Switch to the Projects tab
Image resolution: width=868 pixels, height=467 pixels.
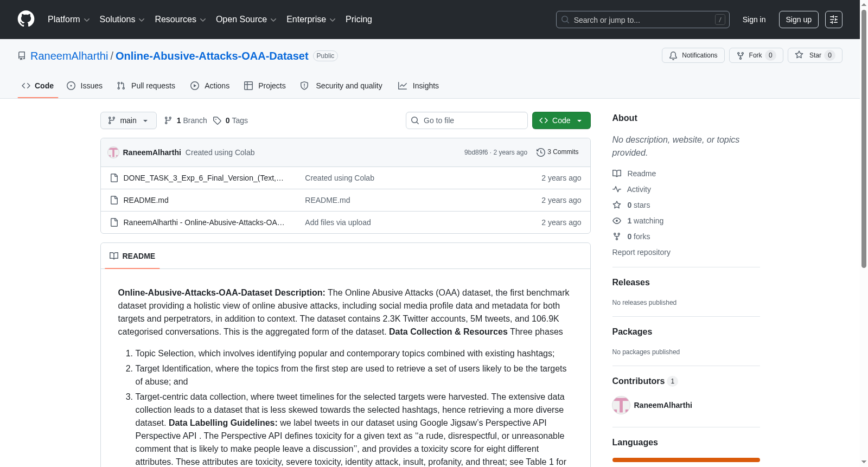(x=265, y=86)
